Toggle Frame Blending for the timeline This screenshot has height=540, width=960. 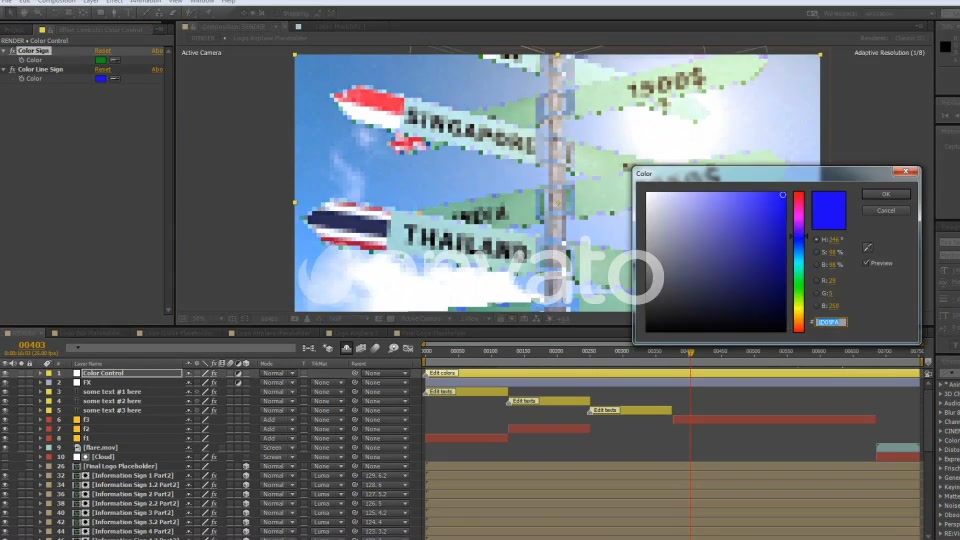361,348
